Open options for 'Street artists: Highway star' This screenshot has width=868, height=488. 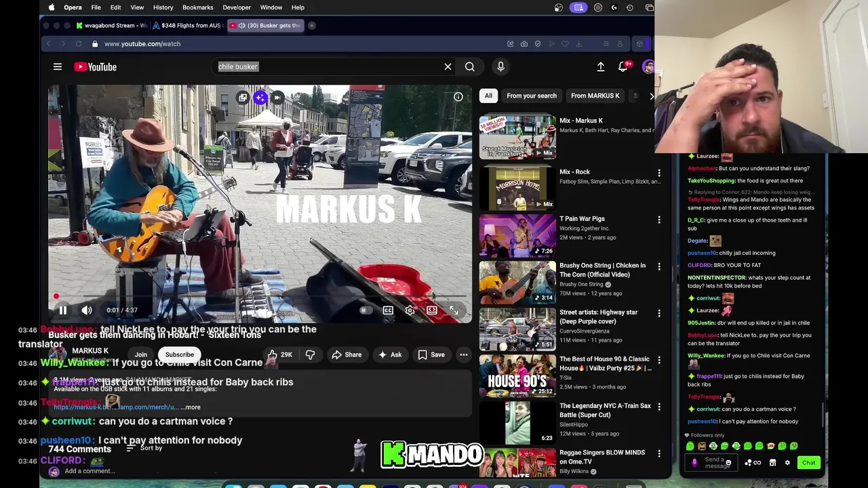(659, 313)
